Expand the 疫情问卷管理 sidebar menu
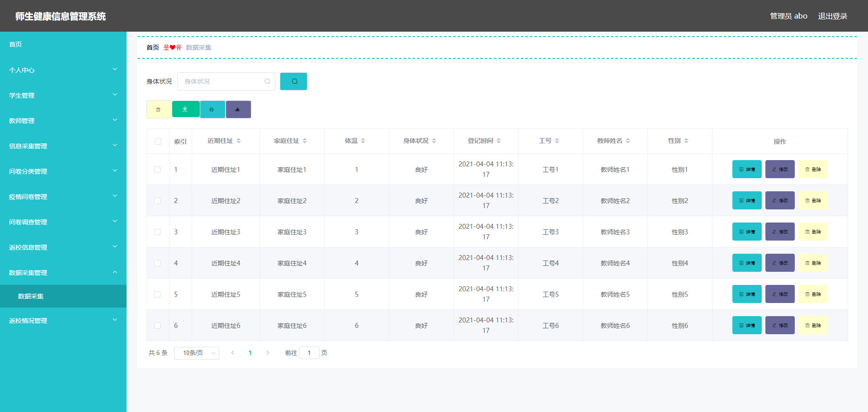 [x=63, y=197]
